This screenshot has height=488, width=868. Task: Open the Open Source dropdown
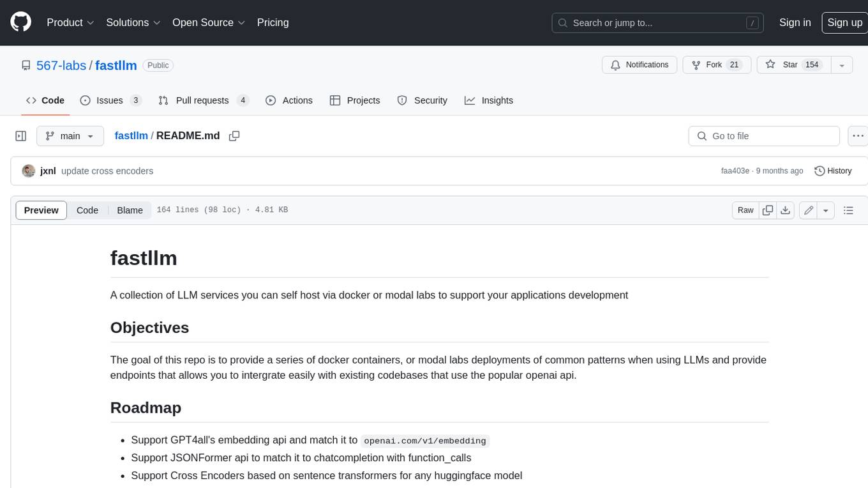[x=209, y=22]
